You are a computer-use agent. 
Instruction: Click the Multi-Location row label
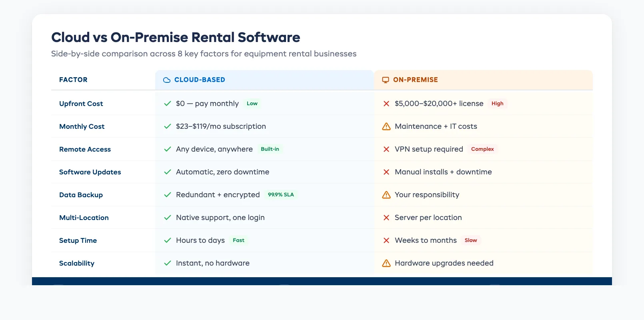[x=84, y=218]
